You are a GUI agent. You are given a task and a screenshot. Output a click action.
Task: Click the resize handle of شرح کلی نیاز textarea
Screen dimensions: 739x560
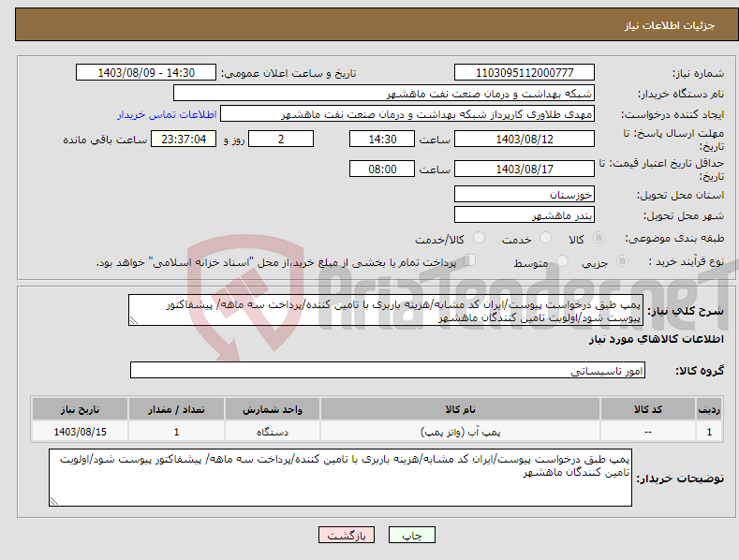pos(133,320)
